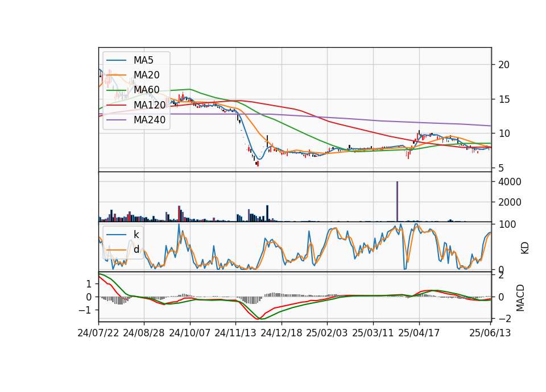The width and height of the screenshot is (546, 392).
Task: Click the price axis value 10
Action: (504, 134)
